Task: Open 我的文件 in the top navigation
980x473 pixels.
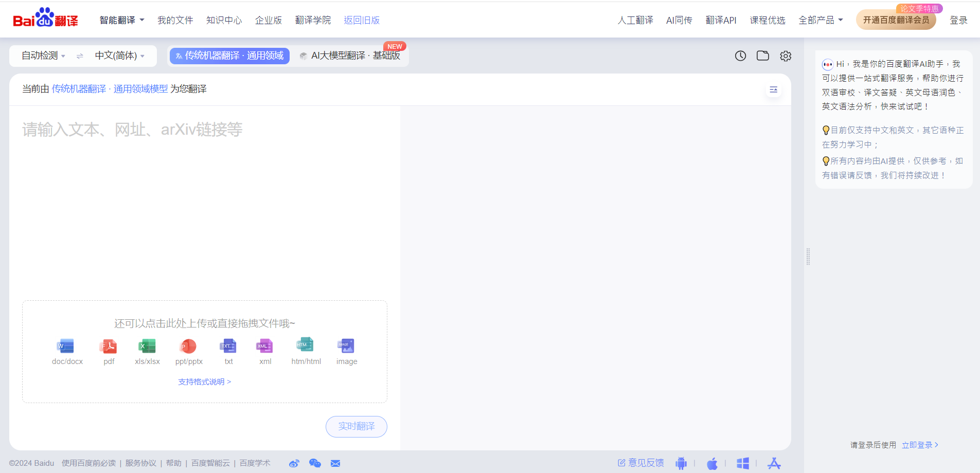Action: pos(175,20)
